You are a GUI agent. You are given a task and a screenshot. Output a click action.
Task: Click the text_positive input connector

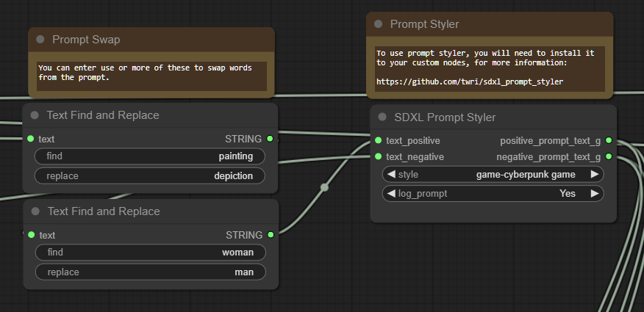pyautogui.click(x=378, y=140)
